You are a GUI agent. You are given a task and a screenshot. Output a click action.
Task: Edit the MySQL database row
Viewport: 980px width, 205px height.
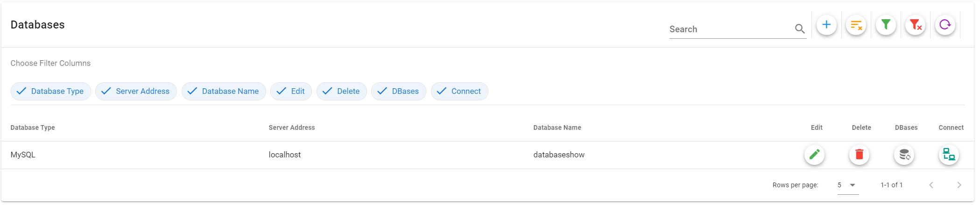point(814,155)
